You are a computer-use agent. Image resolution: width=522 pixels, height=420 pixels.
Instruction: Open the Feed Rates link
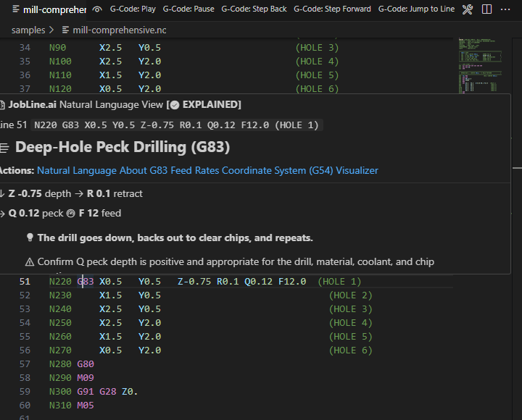(x=195, y=171)
